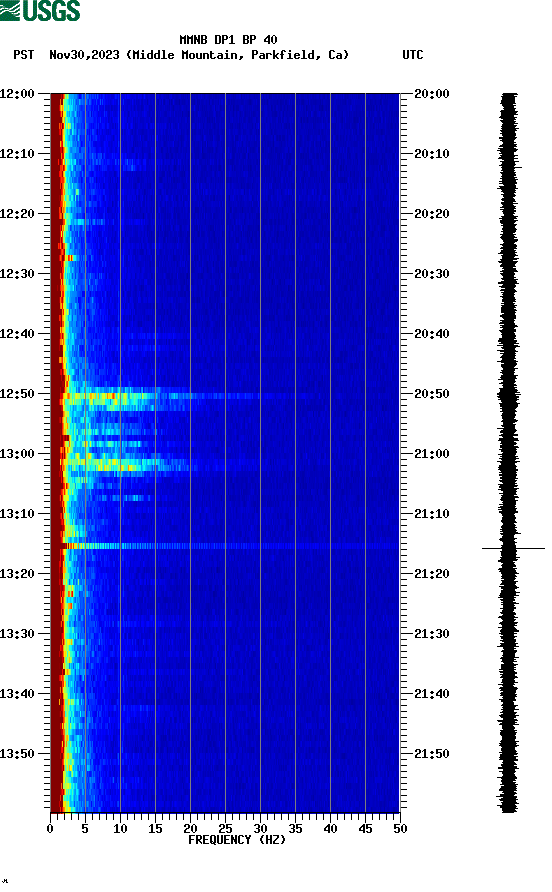Click the '21:20' UTC time label

pos(431,573)
